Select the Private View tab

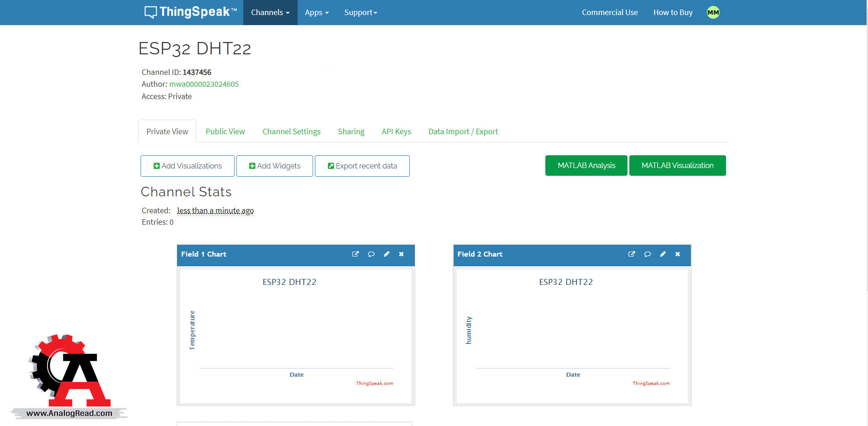(x=167, y=131)
